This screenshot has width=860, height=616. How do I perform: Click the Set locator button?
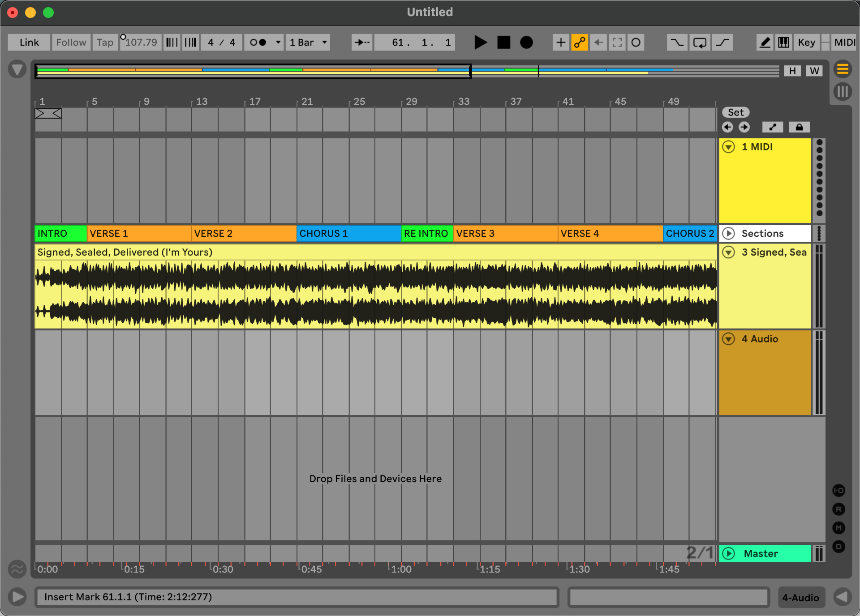coord(735,112)
